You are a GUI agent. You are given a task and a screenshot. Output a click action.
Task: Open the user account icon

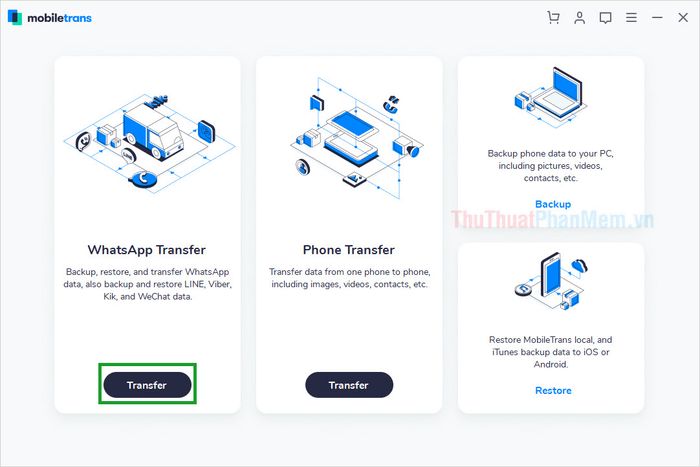[579, 18]
